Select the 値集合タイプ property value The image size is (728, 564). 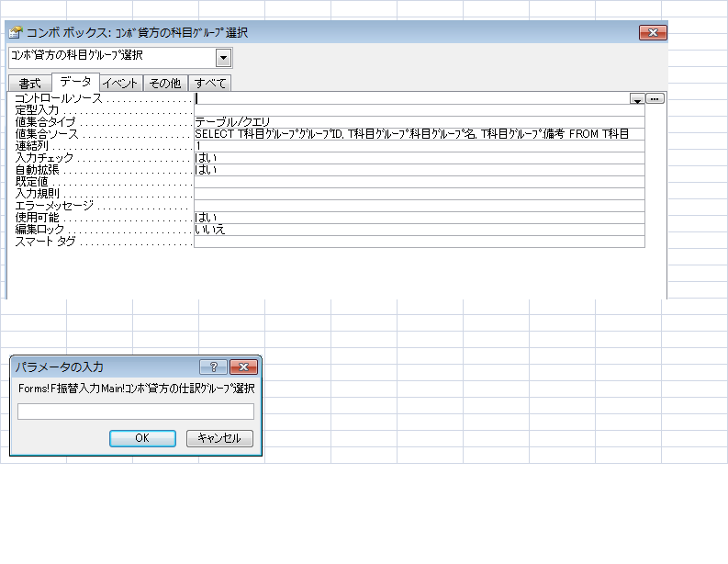pyautogui.click(x=419, y=122)
